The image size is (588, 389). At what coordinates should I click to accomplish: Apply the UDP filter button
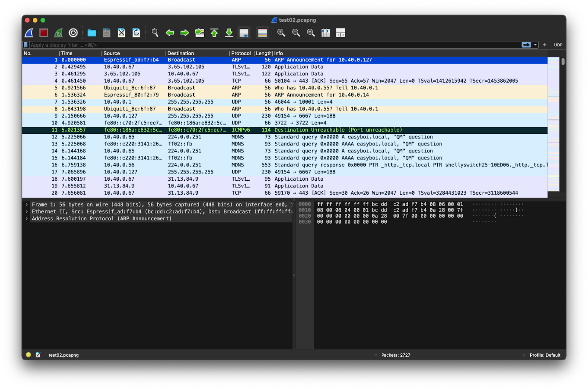tap(558, 45)
